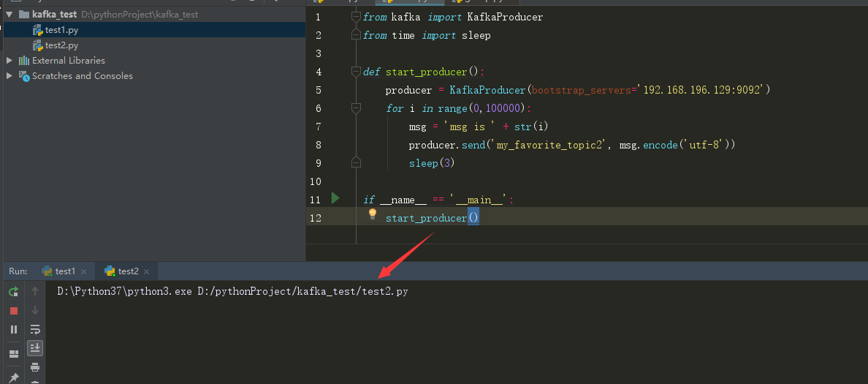The image size is (868, 384).
Task: Open the test2.py path link in console
Action: 302,291
